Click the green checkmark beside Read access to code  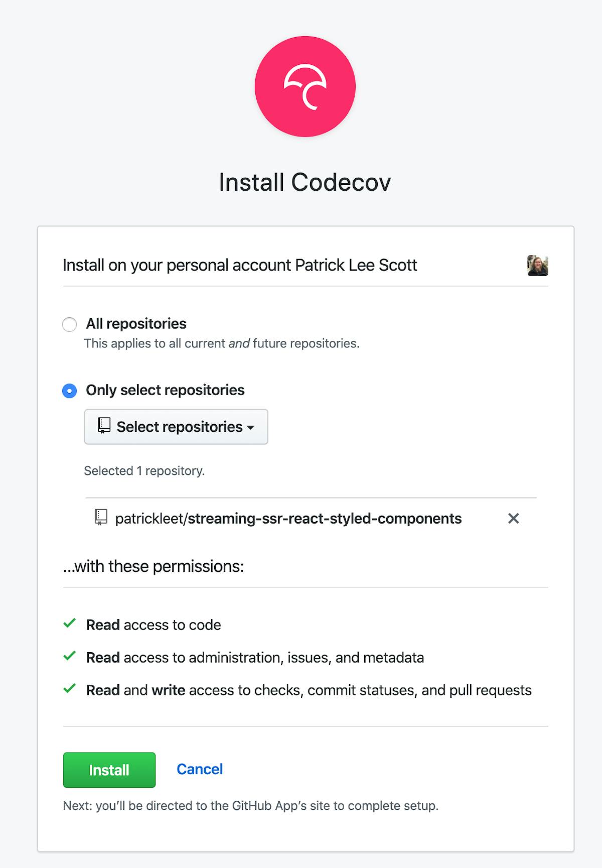coord(70,624)
